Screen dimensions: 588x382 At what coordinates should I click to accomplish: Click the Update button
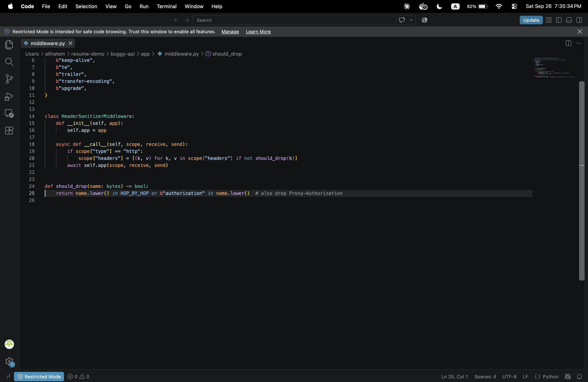click(x=531, y=20)
